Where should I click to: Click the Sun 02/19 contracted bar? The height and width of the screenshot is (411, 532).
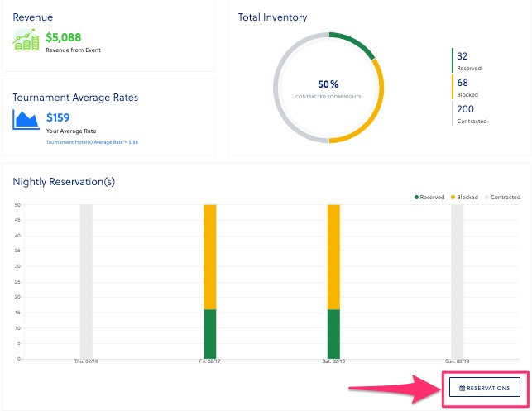pos(457,281)
